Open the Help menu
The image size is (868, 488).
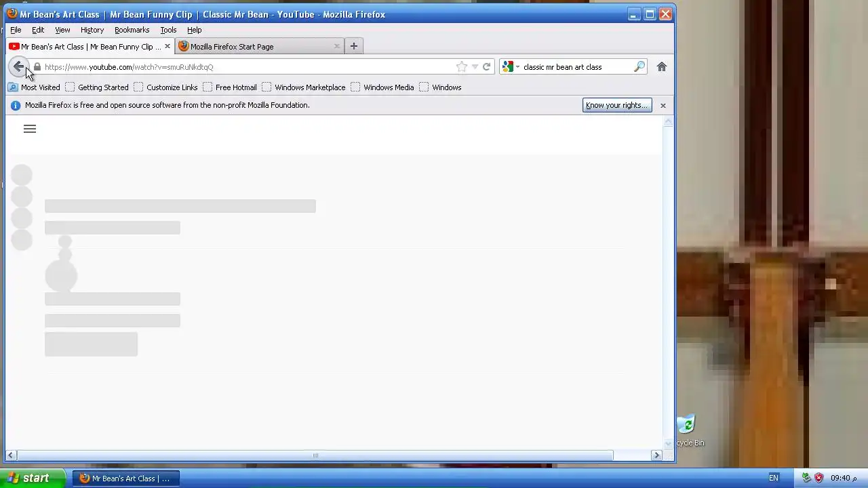[x=195, y=30]
